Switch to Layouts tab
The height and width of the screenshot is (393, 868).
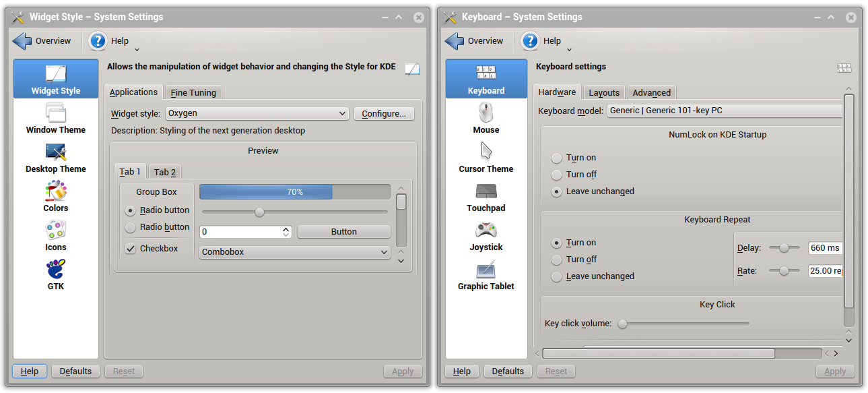tap(604, 93)
